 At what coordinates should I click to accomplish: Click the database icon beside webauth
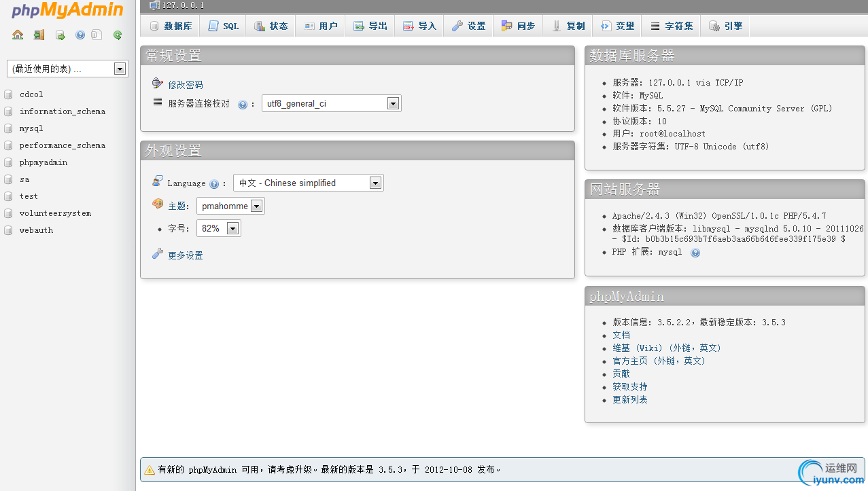pos(8,230)
